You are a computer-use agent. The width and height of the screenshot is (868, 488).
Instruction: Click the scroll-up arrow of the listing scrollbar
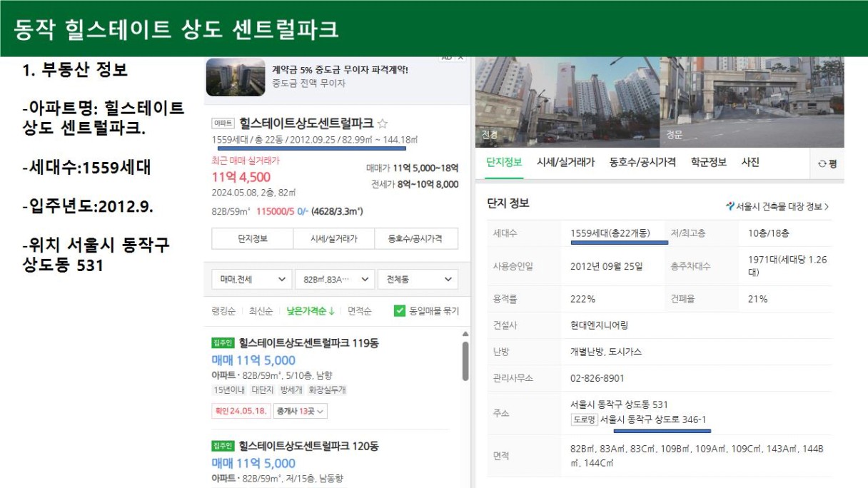point(466,334)
